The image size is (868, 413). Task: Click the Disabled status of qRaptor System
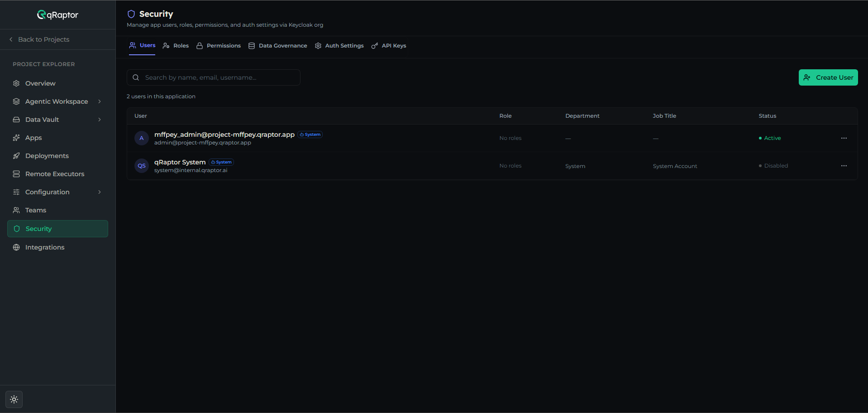(x=773, y=166)
